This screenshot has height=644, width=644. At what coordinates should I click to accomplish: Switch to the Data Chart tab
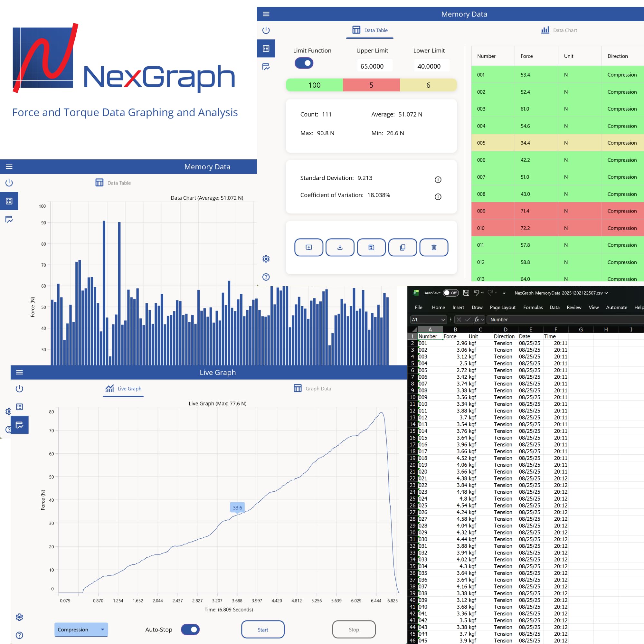559,30
